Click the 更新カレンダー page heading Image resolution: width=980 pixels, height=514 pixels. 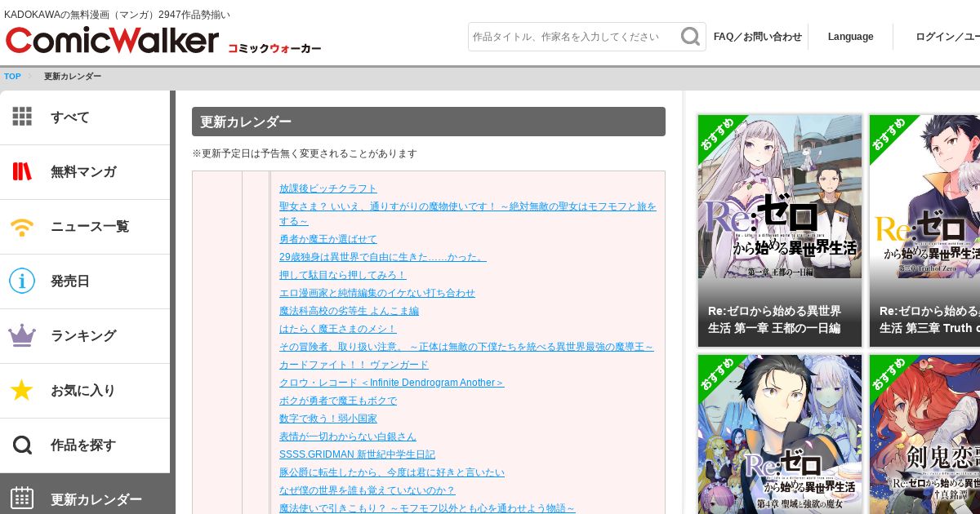point(429,122)
